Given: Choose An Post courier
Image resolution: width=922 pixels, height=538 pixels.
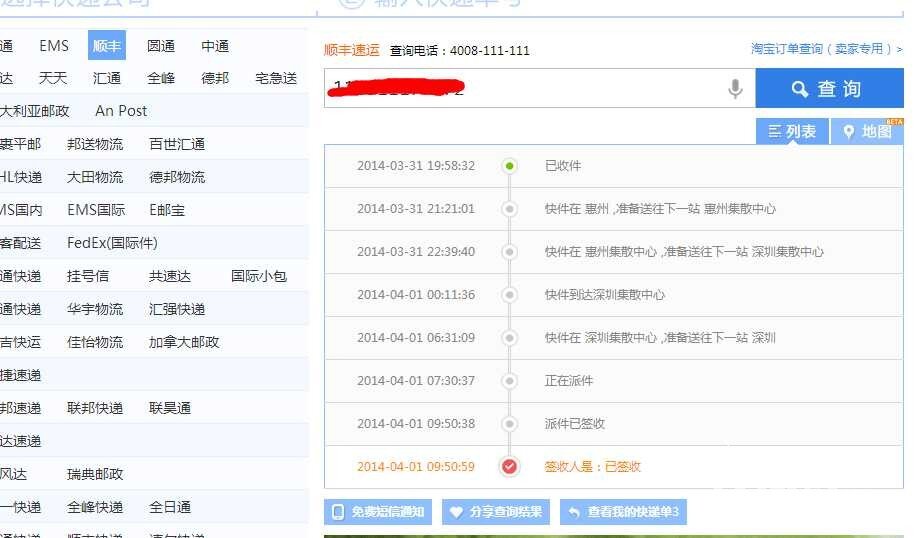Looking at the screenshot, I should (x=121, y=111).
